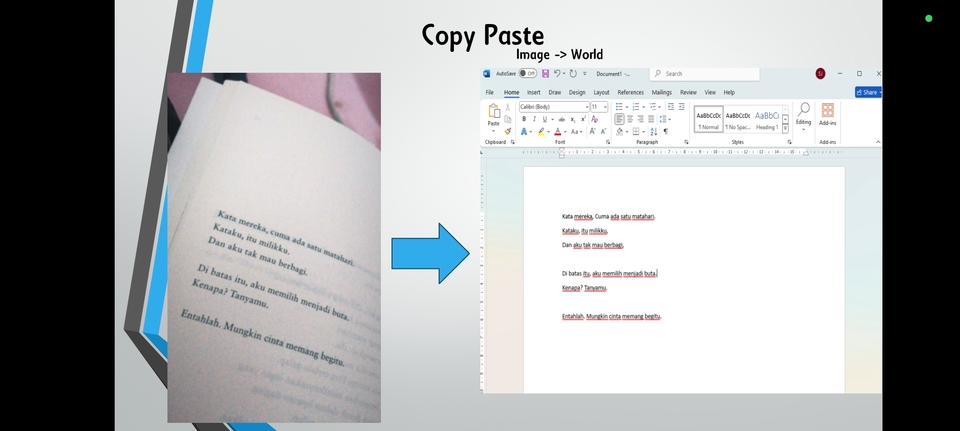Toggle the AutoSave switch
Viewport: 960px width, 431px height.
(x=528, y=73)
